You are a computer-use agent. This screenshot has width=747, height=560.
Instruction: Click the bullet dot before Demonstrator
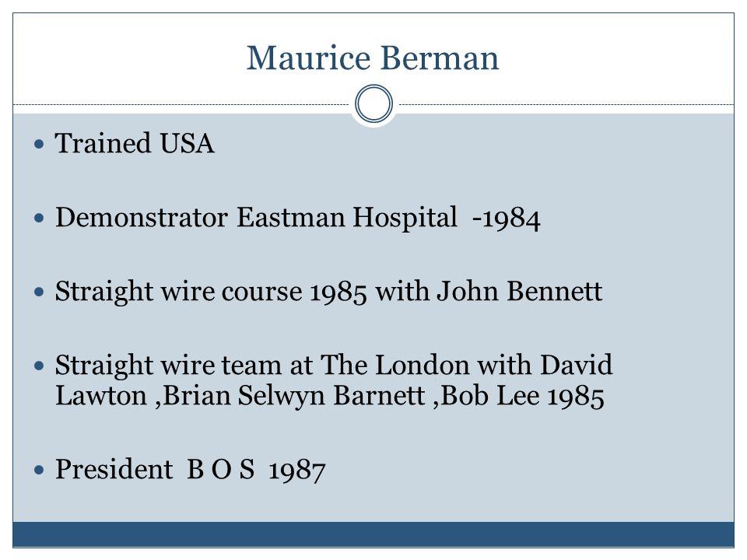[39, 218]
